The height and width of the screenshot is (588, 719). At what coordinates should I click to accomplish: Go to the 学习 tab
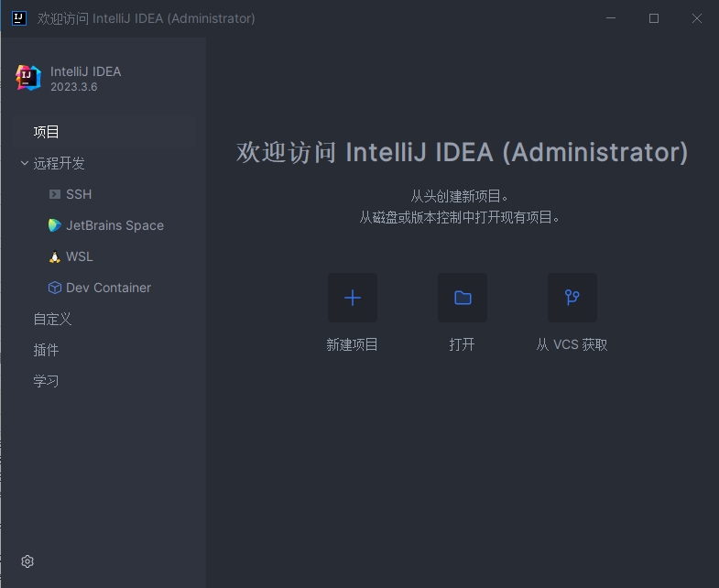coord(46,381)
